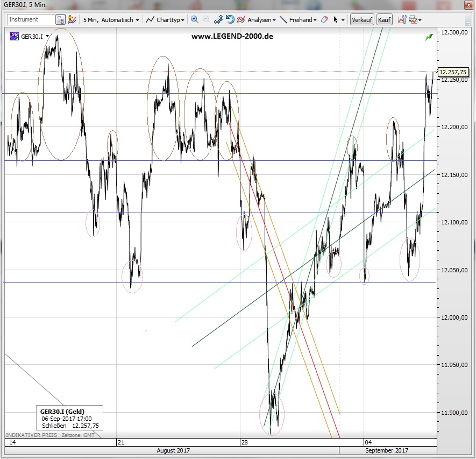The width and height of the screenshot is (476, 459).
Task: Click the date label 14 on time axis
Action: [12, 442]
